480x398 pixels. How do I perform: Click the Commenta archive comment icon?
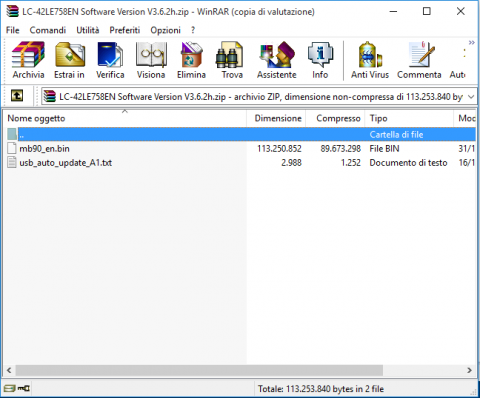click(x=419, y=60)
